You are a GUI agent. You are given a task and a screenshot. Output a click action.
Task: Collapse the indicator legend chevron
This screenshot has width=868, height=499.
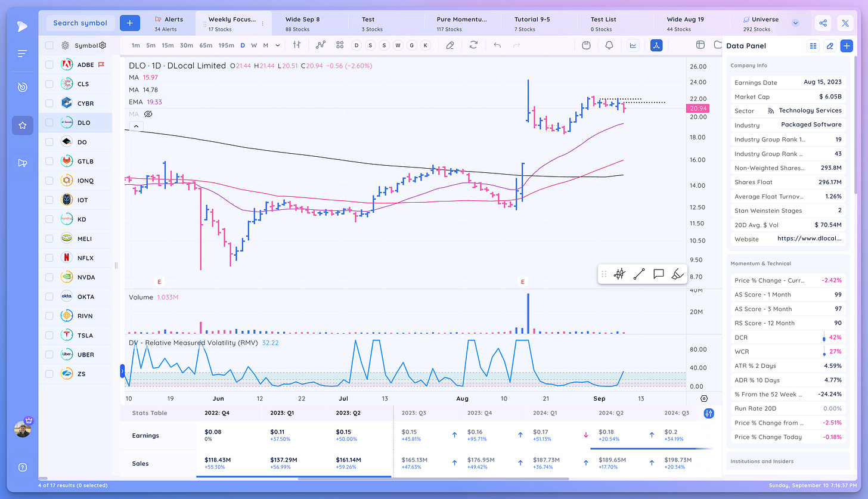point(135,126)
